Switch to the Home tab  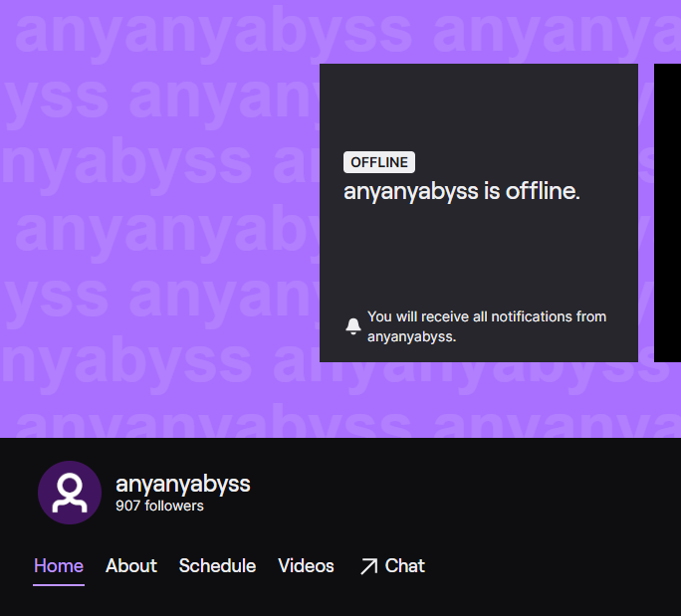click(x=59, y=565)
